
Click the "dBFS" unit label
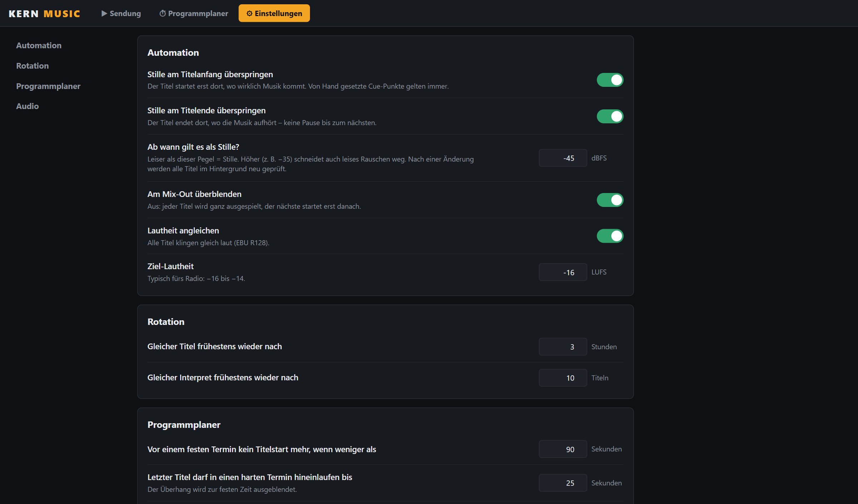(599, 158)
